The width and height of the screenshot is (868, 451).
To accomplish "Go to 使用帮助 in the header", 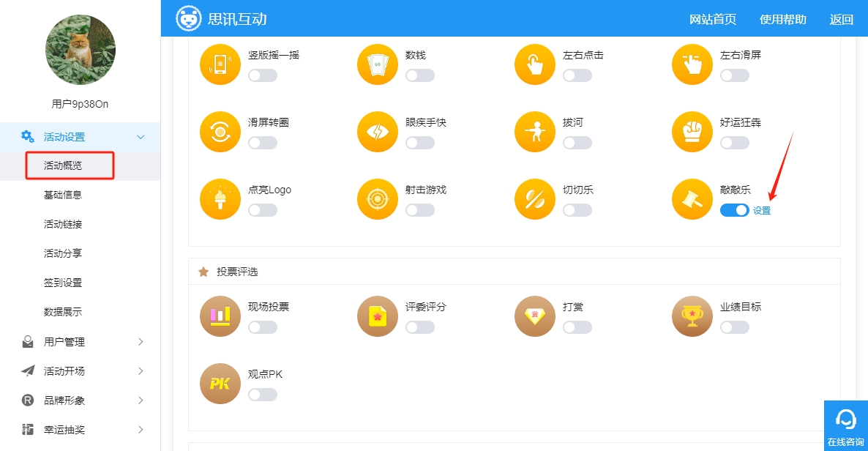I will 783,19.
